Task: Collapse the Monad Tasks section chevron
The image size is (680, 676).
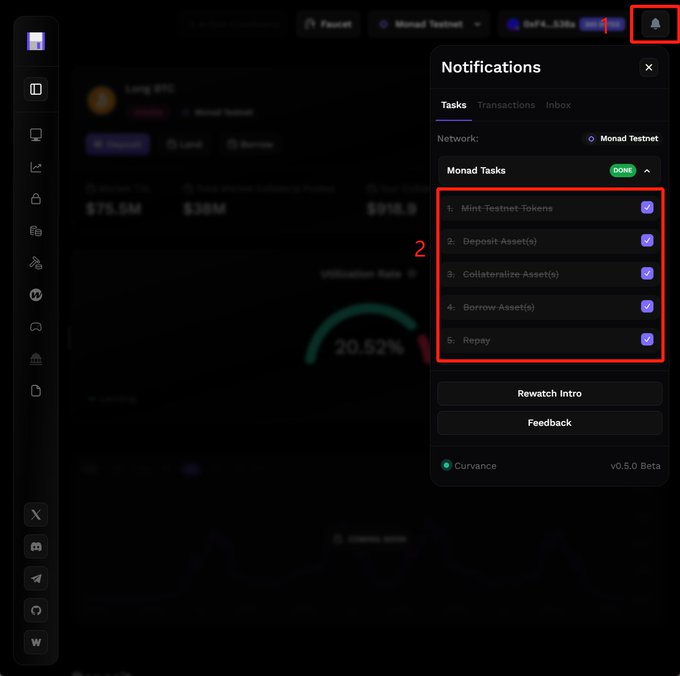Action: pyautogui.click(x=647, y=171)
